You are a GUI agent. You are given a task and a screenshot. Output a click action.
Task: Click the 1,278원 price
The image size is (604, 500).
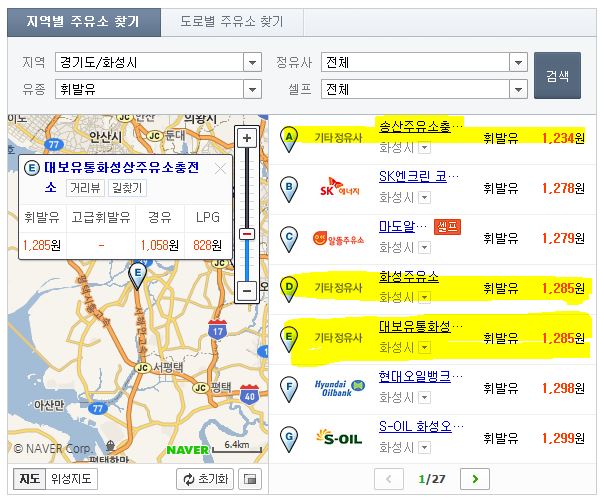(563, 188)
